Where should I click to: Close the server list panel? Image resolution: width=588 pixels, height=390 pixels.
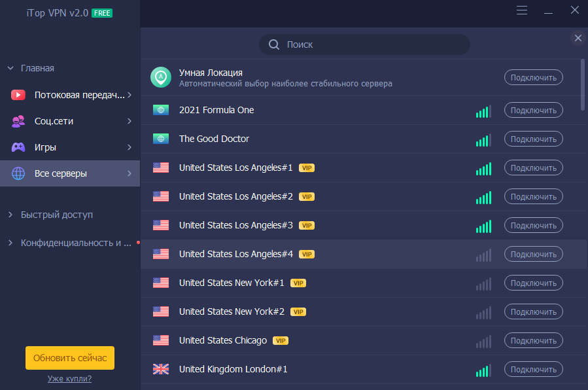point(578,38)
